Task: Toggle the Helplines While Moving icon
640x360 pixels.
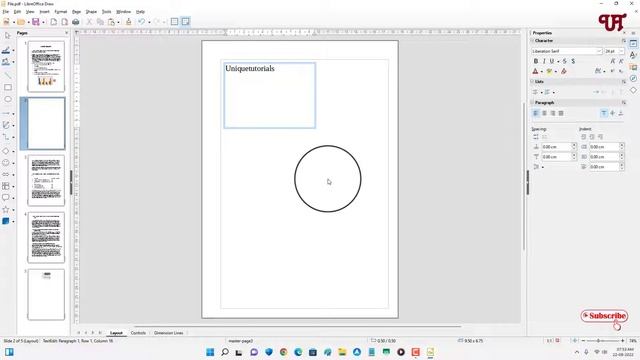Action: click(x=186, y=22)
